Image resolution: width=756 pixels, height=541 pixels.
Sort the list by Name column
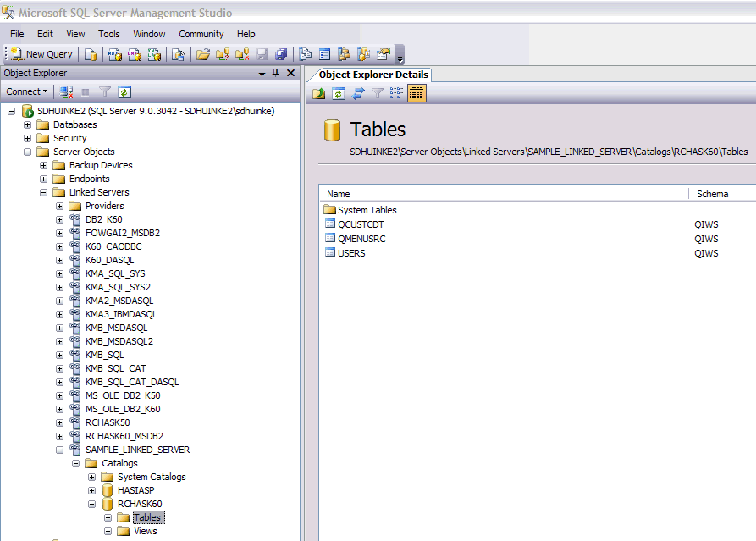pos(504,194)
